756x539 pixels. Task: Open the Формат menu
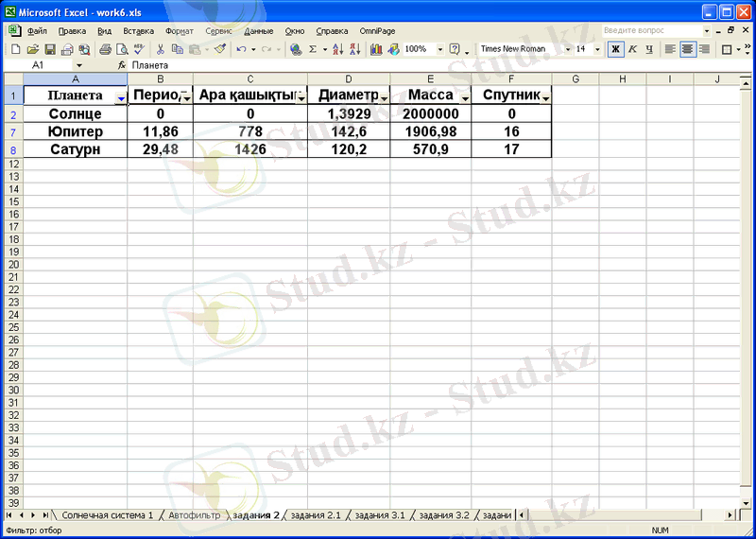coord(179,31)
